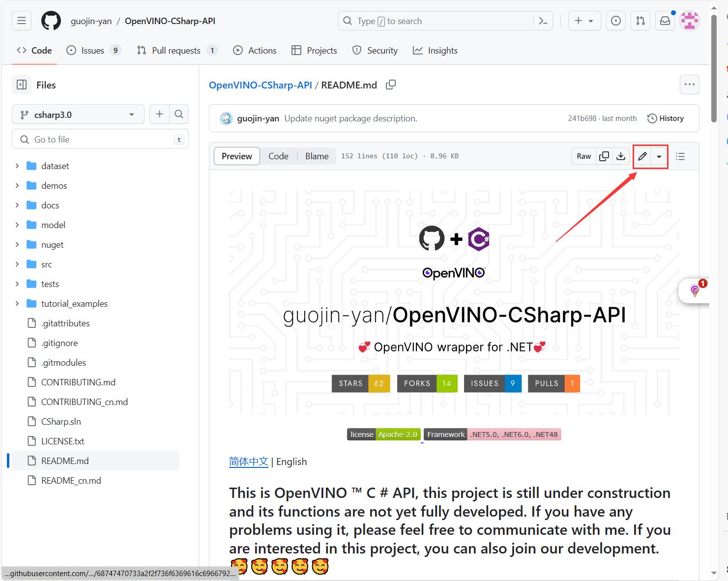Open README_cn.md in file tree
Screen dimensions: 728x581
tap(71, 480)
